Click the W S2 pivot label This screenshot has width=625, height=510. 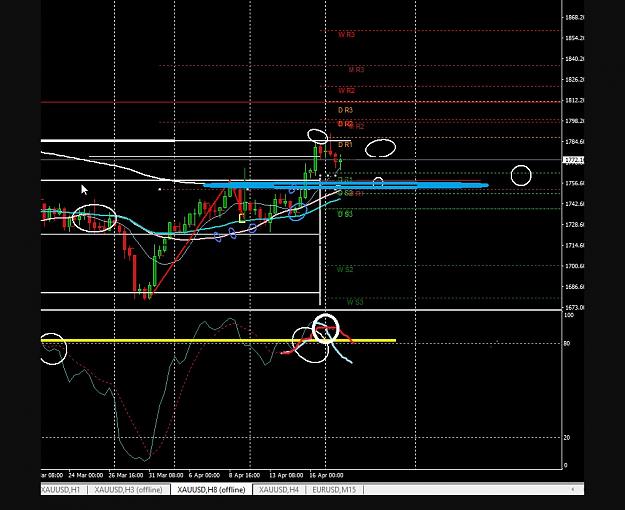pos(345,270)
